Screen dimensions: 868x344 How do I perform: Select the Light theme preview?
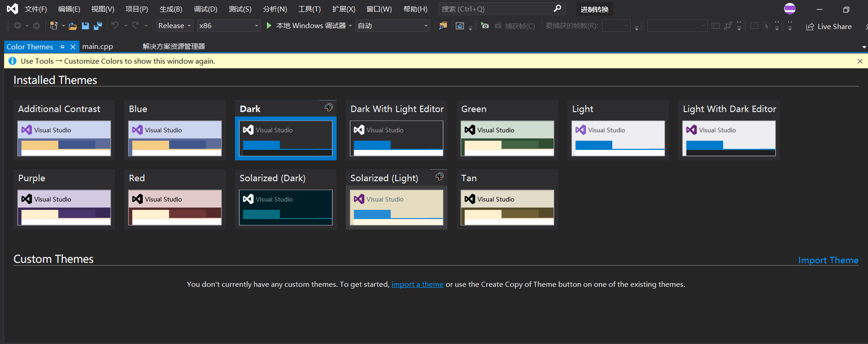618,138
